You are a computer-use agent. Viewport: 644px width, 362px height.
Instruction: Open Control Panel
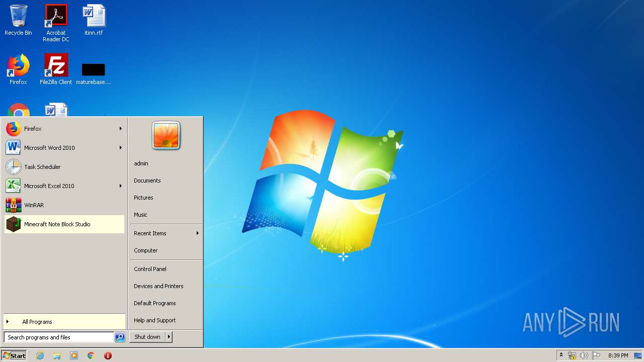click(150, 269)
